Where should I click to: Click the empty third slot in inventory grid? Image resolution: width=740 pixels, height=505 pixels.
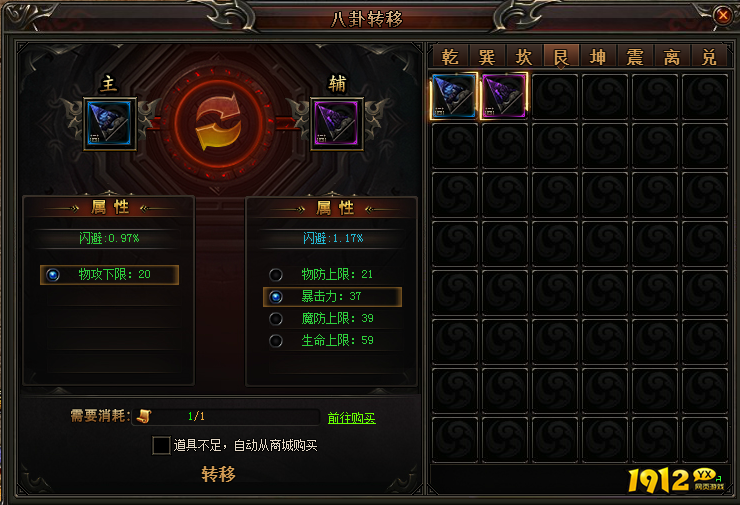(x=555, y=96)
